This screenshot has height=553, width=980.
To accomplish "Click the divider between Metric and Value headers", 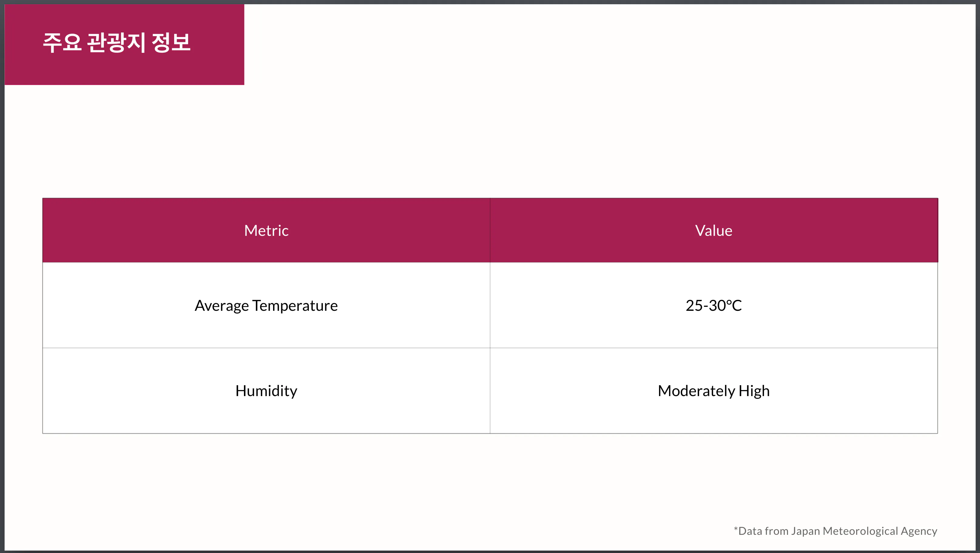I will [x=490, y=231].
